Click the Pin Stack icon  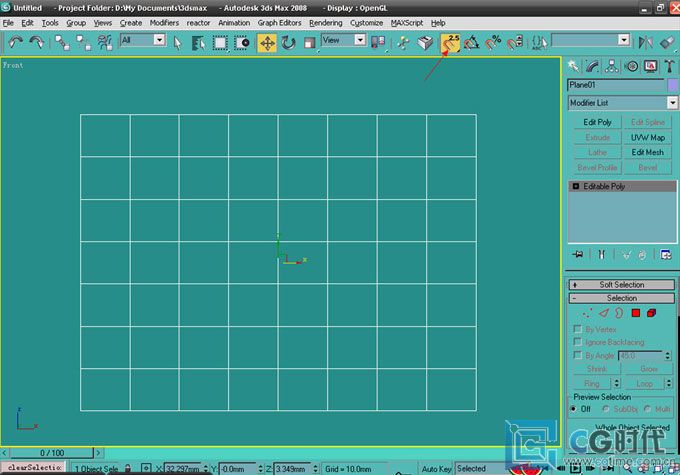pyautogui.click(x=578, y=255)
